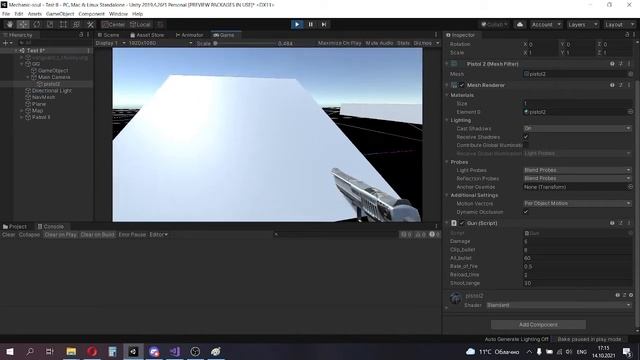Open the Component menu
The height and width of the screenshot is (360, 640).
pos(91,14)
